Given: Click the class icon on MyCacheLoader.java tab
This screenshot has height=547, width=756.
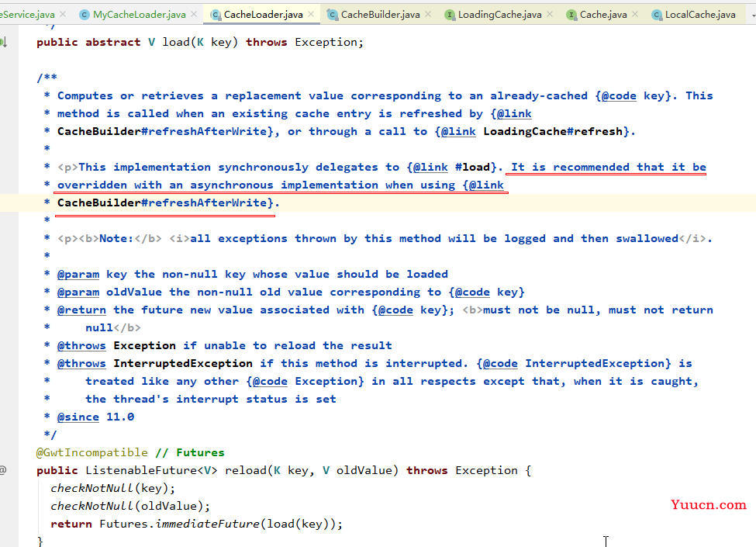Looking at the screenshot, I should 85,15.
